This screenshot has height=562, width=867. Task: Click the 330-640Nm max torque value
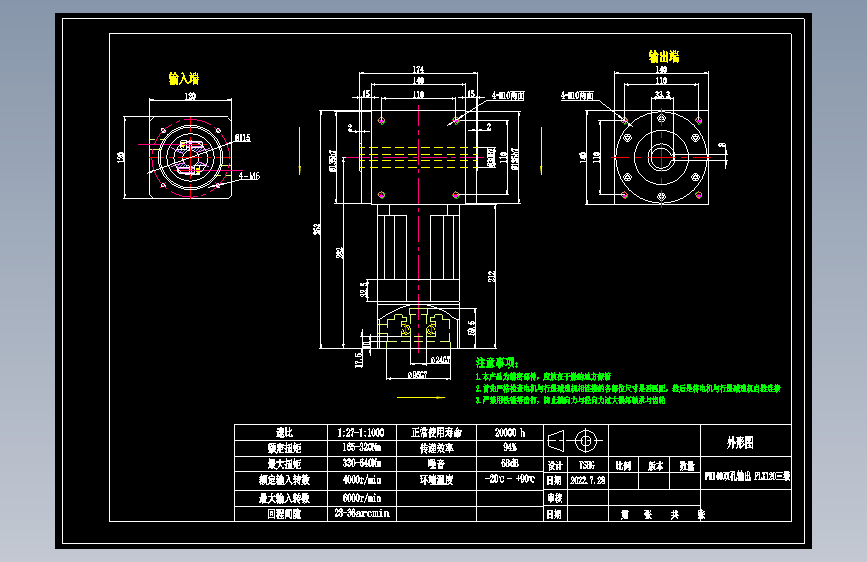[361, 463]
